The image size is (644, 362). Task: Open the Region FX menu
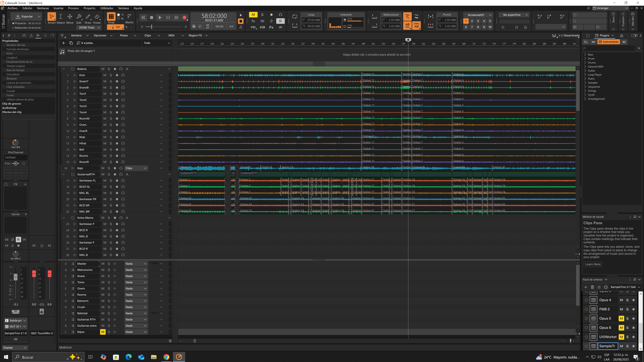198,36
